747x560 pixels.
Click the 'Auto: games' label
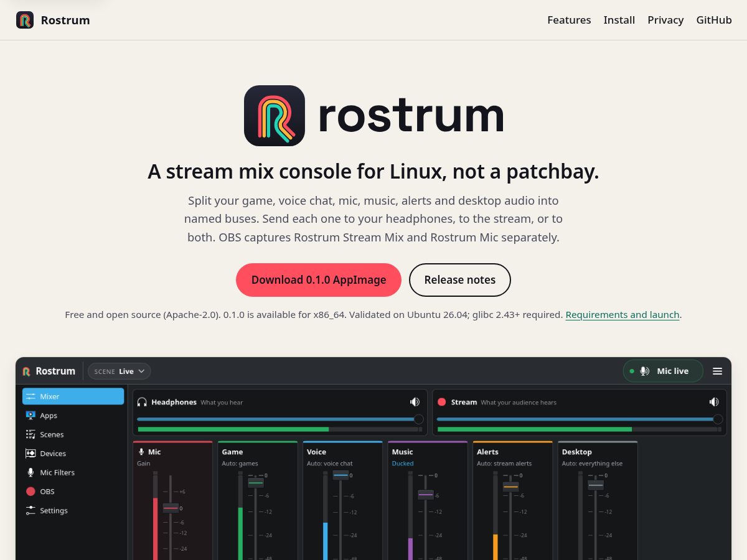click(240, 464)
